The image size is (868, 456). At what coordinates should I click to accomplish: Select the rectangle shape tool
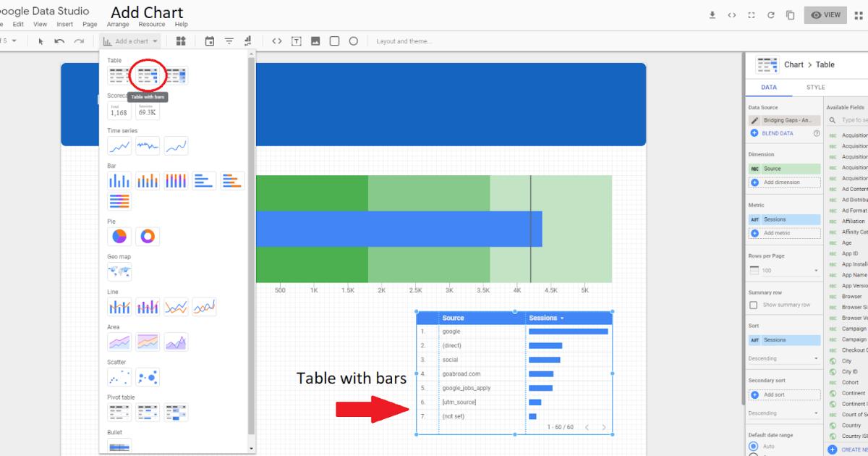pyautogui.click(x=334, y=41)
